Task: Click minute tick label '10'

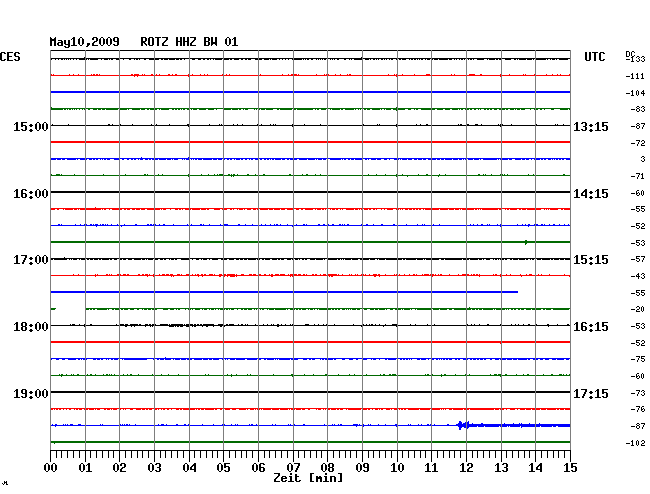Action: (397, 468)
